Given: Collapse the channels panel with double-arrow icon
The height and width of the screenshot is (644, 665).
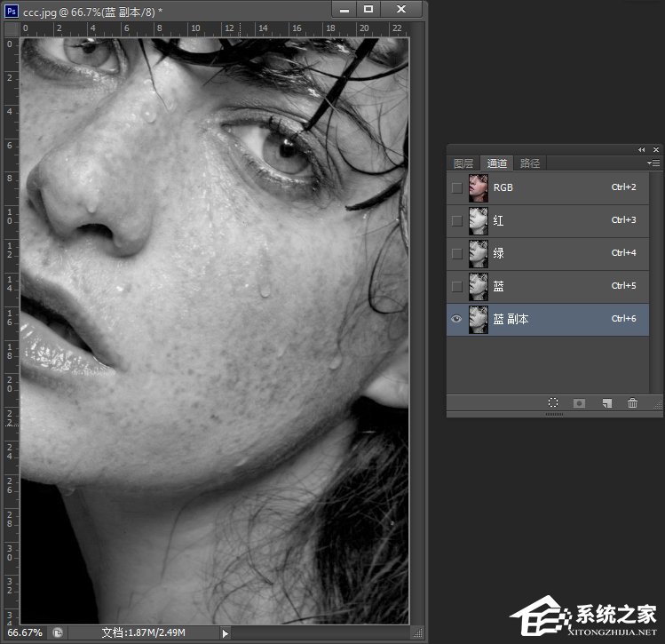Looking at the screenshot, I should click(x=642, y=149).
